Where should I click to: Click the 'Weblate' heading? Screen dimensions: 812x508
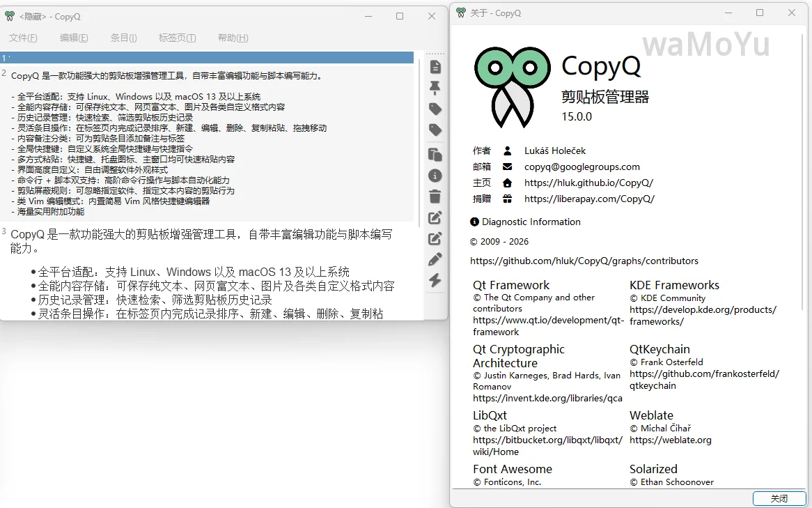point(651,415)
